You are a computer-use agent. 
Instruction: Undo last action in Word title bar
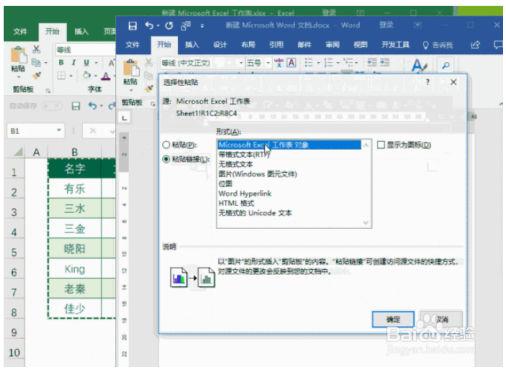(x=149, y=26)
